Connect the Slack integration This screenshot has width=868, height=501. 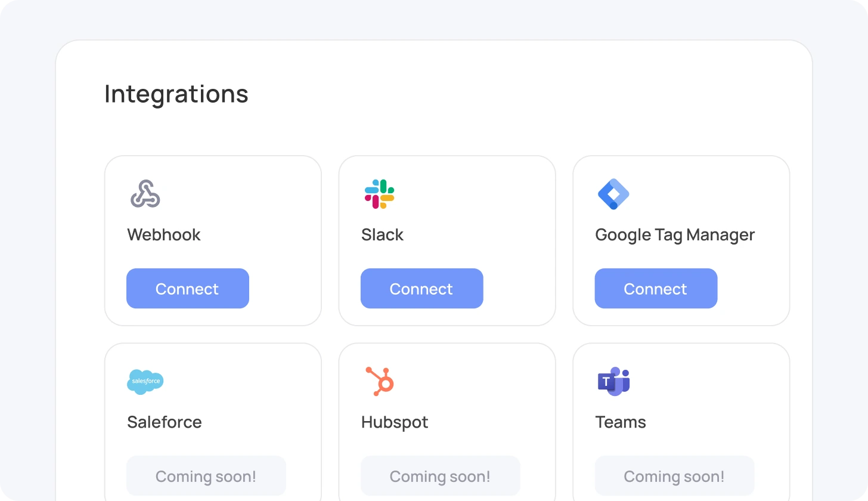point(421,289)
